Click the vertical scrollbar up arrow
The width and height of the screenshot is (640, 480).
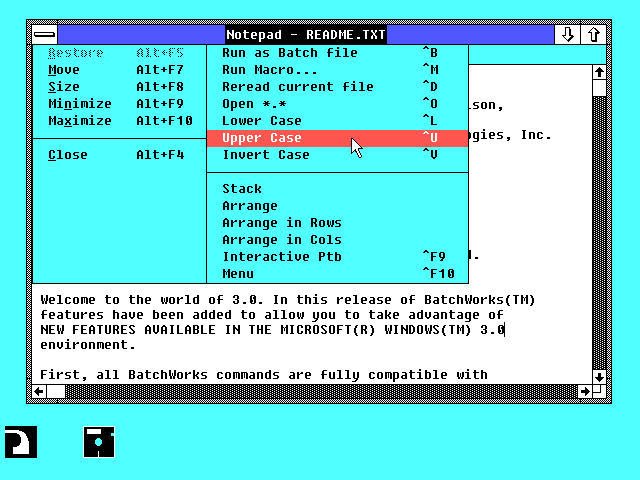[x=599, y=73]
